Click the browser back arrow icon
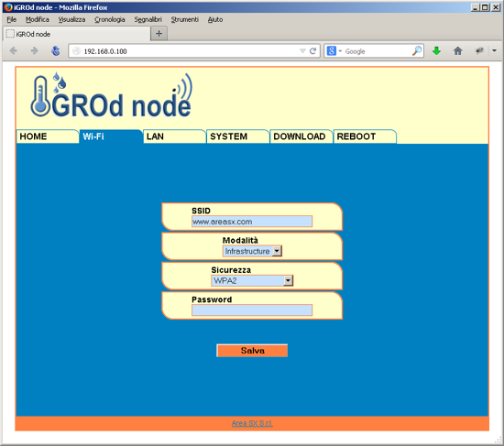 (14, 50)
